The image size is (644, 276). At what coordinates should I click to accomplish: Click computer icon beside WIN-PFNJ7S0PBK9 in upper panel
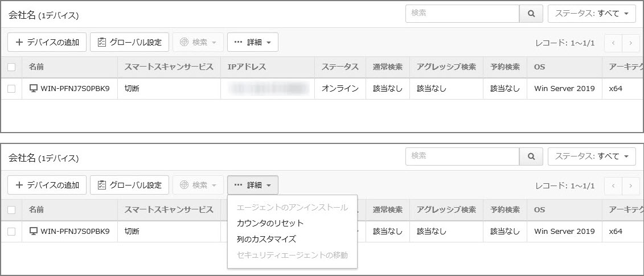coord(34,88)
